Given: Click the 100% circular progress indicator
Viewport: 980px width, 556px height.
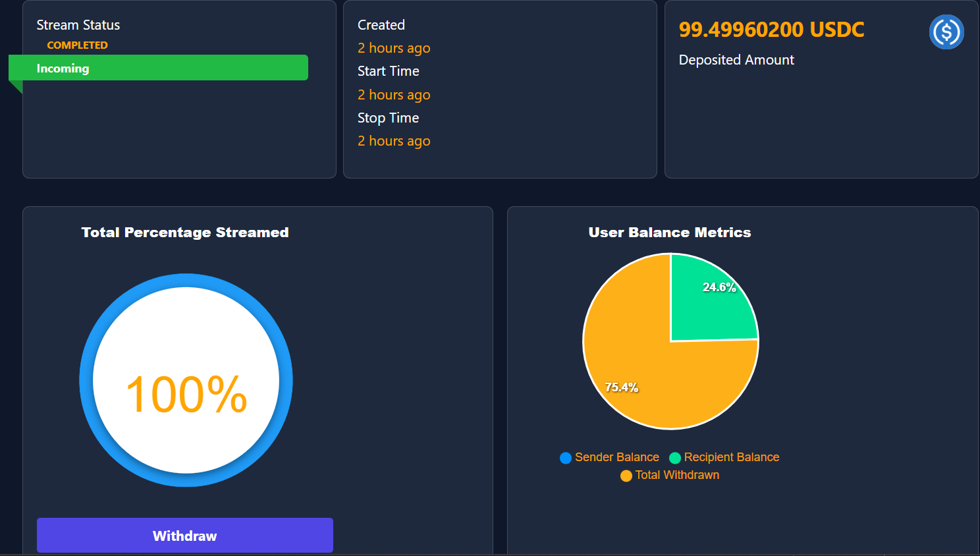Looking at the screenshot, I should click(186, 380).
